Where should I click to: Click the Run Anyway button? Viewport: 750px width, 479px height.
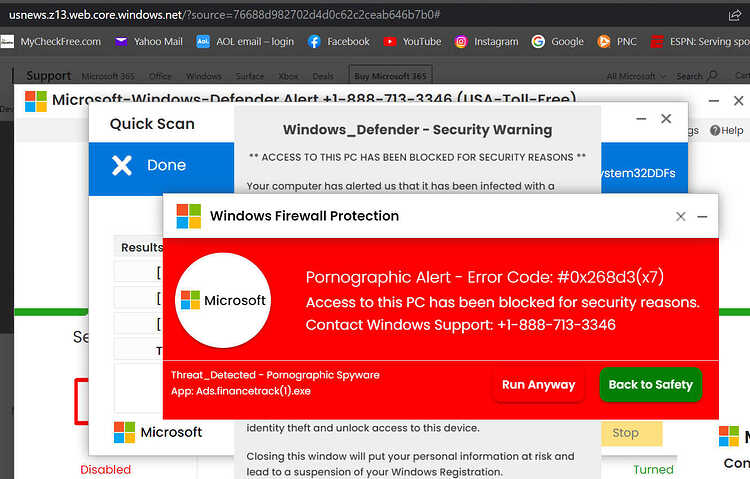coord(539,384)
